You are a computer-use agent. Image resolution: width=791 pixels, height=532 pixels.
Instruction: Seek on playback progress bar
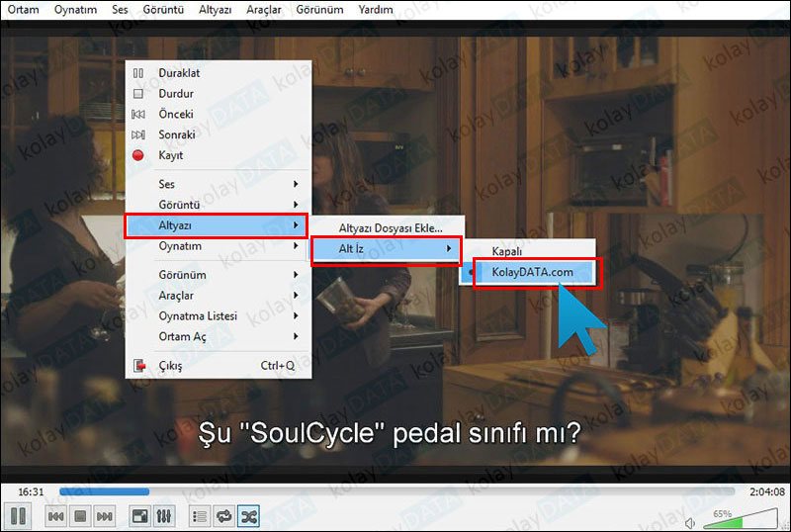coord(396,491)
